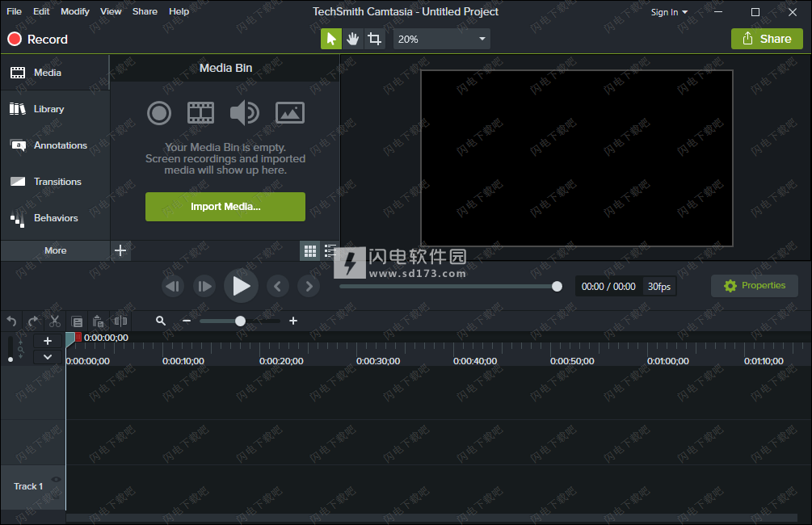The height and width of the screenshot is (525, 812).
Task: Add a new track with plus button
Action: coord(48,341)
